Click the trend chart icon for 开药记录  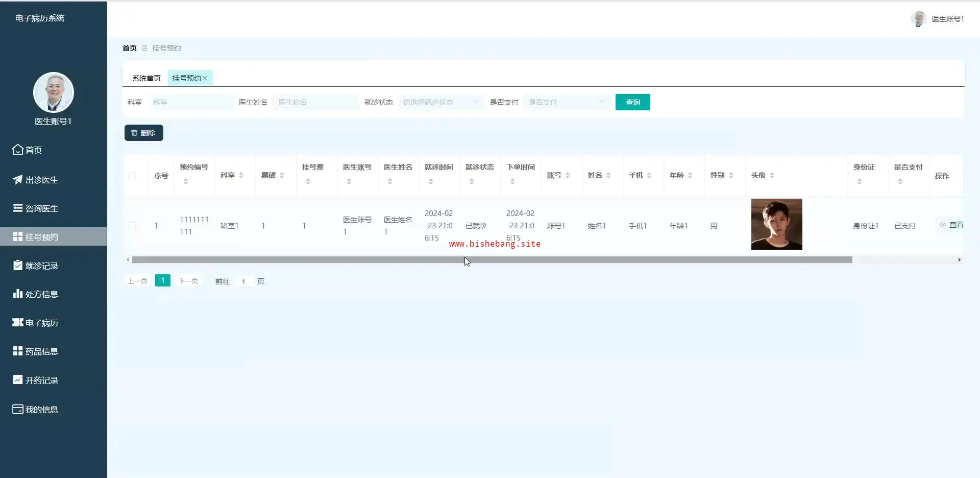18,380
